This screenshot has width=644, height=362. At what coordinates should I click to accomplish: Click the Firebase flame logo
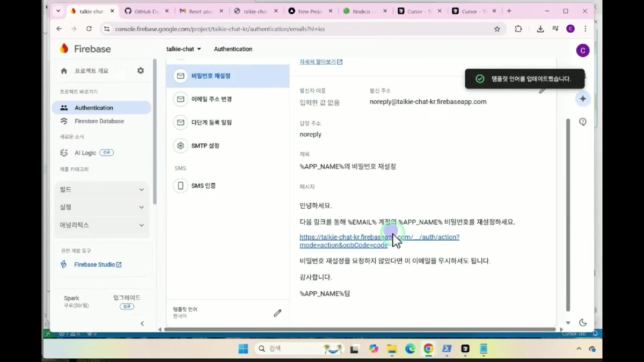[x=64, y=49]
